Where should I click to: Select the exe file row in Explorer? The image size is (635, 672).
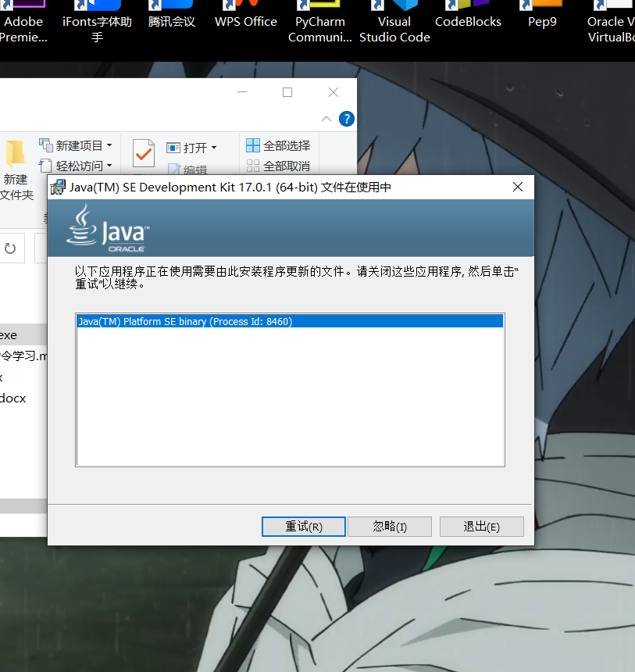[23, 334]
